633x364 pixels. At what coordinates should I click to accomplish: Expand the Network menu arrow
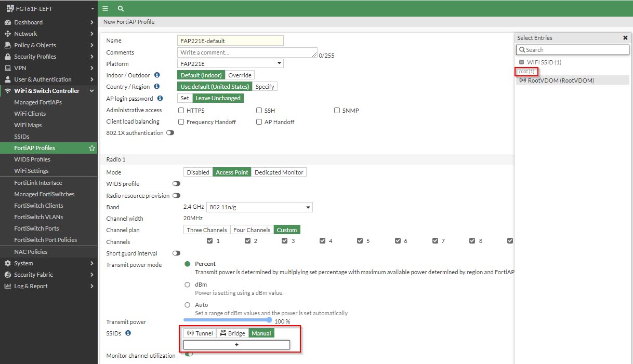[91, 34]
